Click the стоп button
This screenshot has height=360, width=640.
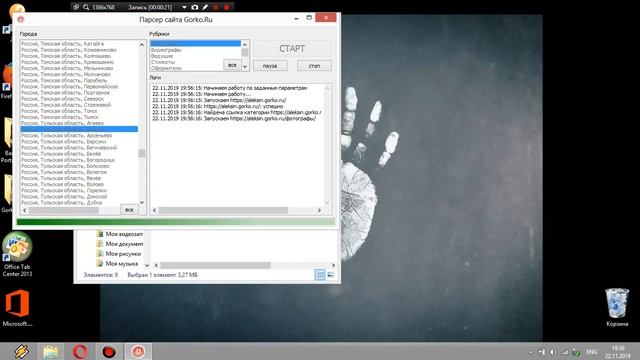point(314,66)
